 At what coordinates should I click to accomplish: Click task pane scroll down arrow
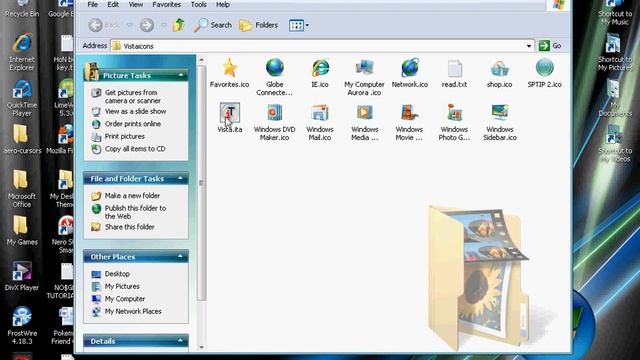click(x=201, y=347)
